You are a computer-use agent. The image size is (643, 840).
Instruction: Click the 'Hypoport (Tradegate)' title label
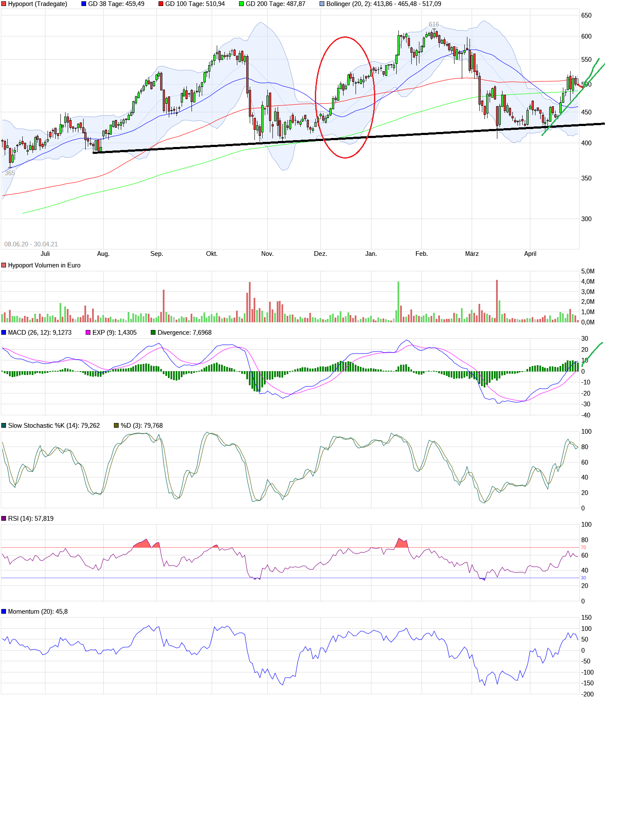[38, 4]
